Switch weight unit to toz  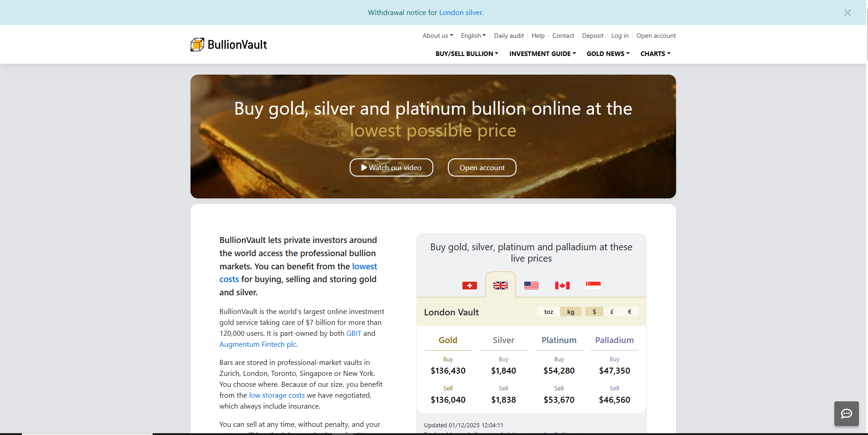(548, 312)
